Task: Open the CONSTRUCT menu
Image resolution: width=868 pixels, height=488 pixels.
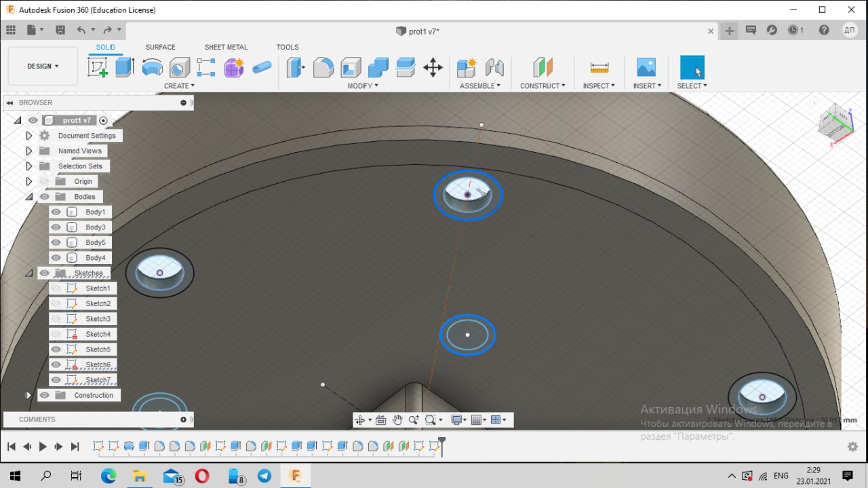Action: pos(542,86)
